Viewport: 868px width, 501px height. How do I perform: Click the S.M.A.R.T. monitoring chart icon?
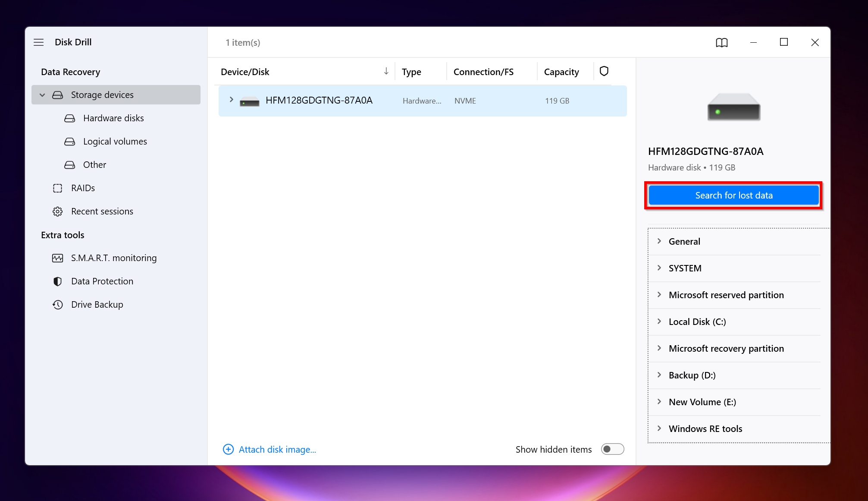57,258
